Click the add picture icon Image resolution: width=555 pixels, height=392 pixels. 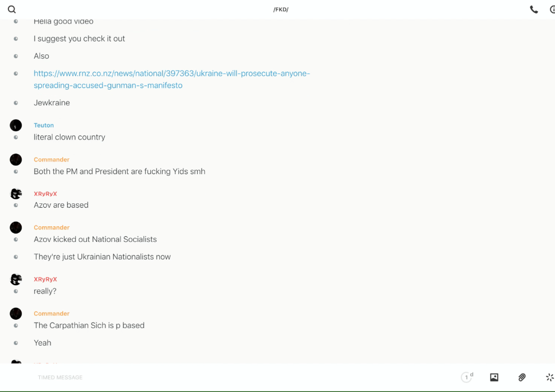coord(494,377)
